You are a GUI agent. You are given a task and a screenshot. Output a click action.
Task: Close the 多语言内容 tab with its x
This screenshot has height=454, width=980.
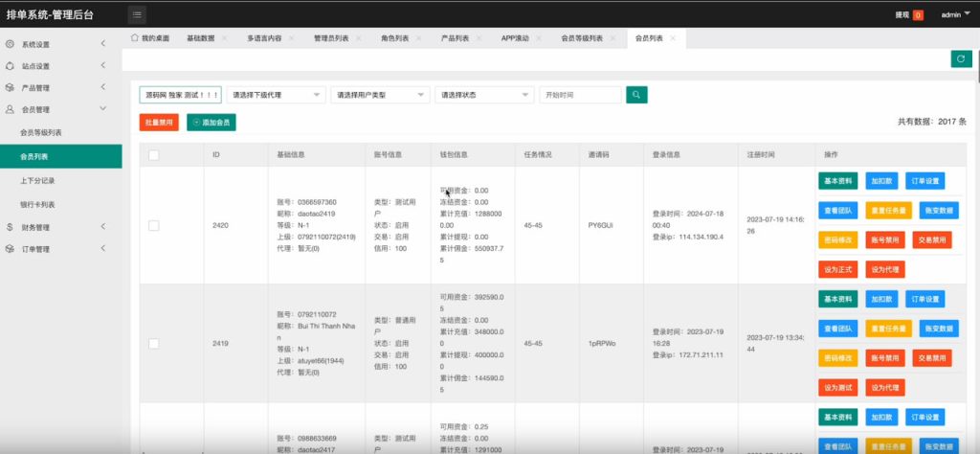291,38
